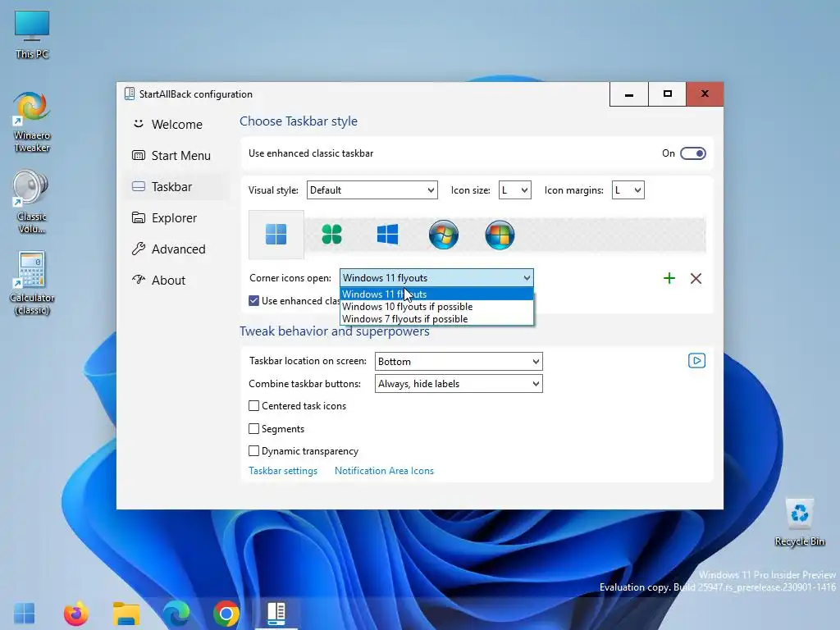The height and width of the screenshot is (630, 840).
Task: Open the Taskbar section
Action: (x=177, y=187)
